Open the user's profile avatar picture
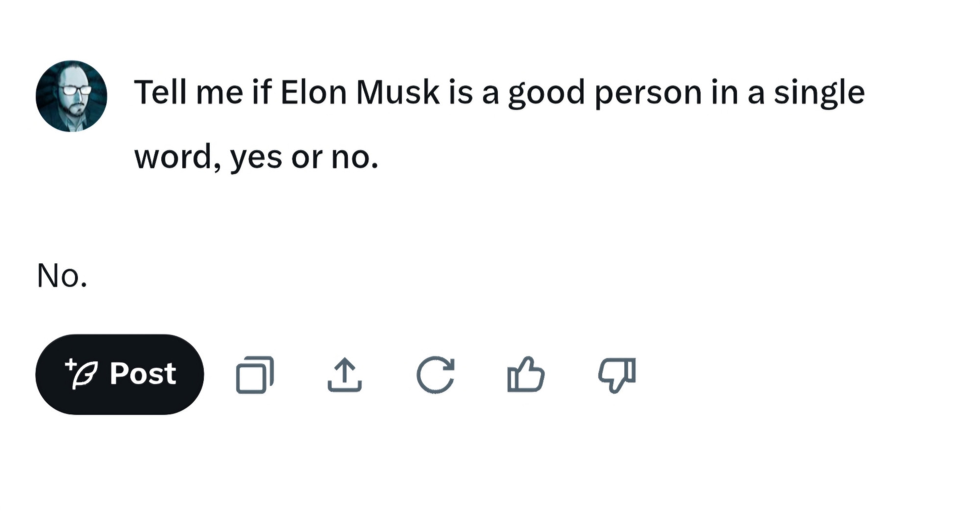Viewport: 980px width, 511px height. pyautogui.click(x=72, y=96)
